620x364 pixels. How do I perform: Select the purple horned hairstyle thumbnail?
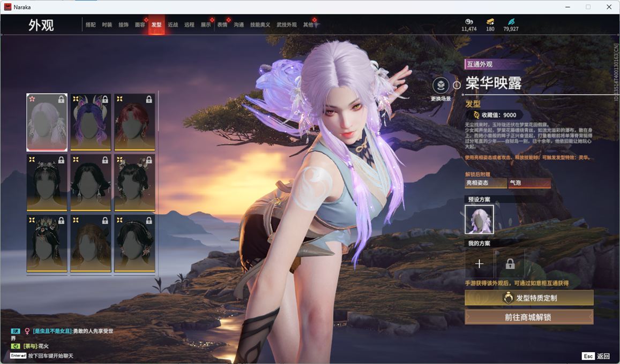pyautogui.click(x=91, y=122)
